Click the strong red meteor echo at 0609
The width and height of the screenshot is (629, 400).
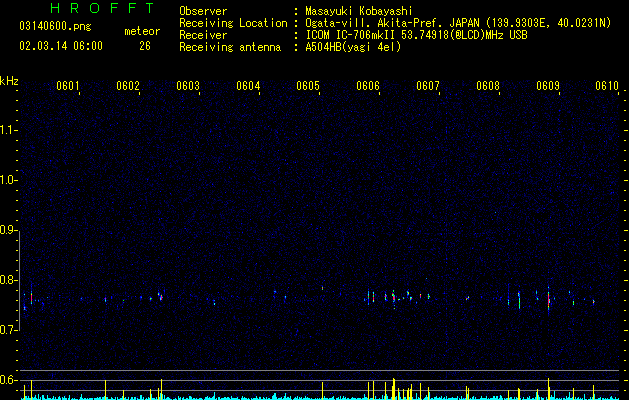tap(548, 300)
